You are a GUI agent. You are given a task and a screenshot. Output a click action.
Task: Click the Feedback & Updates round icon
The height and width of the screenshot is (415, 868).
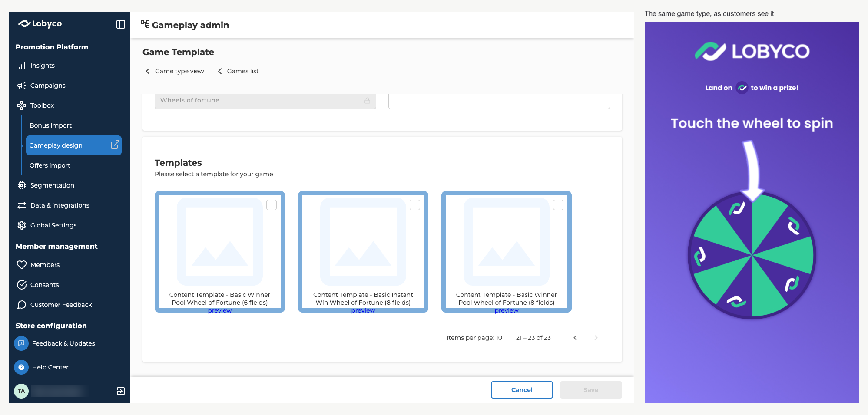point(21,343)
